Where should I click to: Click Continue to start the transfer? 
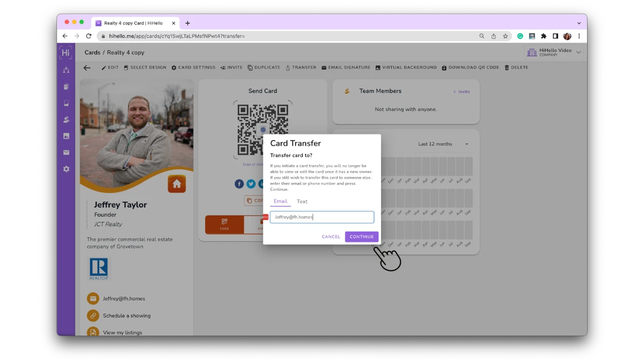point(362,236)
